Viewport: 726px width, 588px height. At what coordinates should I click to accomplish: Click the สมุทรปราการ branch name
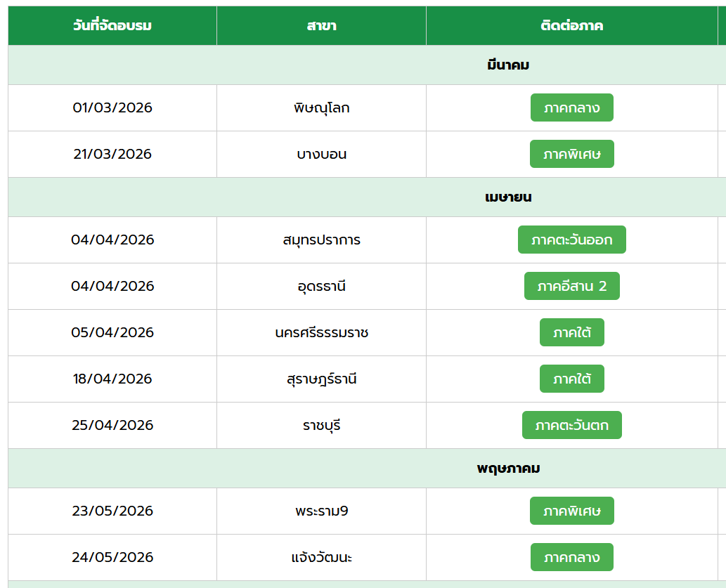321,240
